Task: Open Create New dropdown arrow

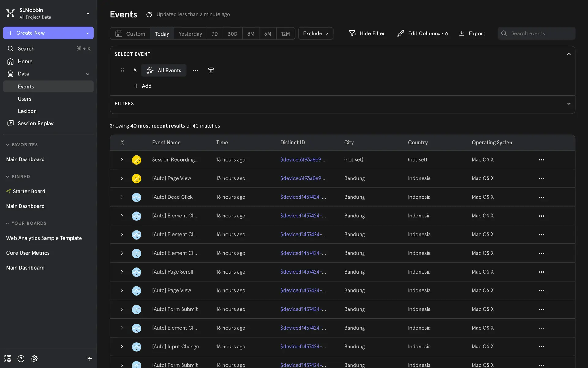Action: 87,33
